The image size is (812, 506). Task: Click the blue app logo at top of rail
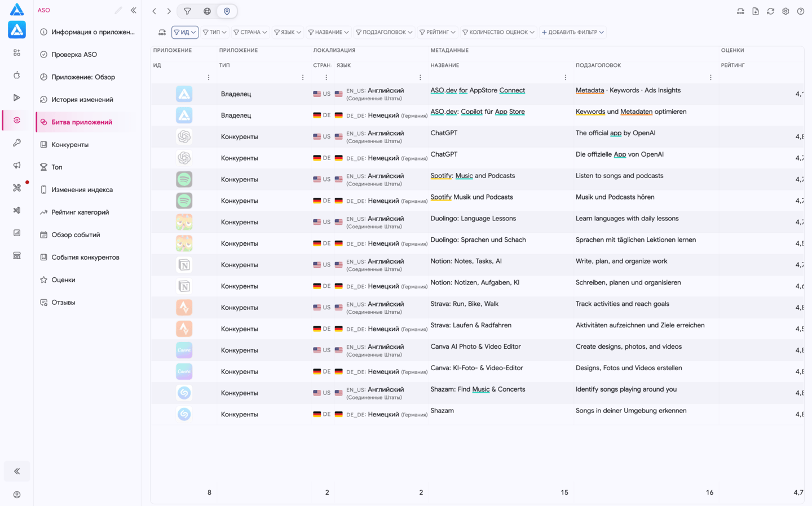point(17,9)
